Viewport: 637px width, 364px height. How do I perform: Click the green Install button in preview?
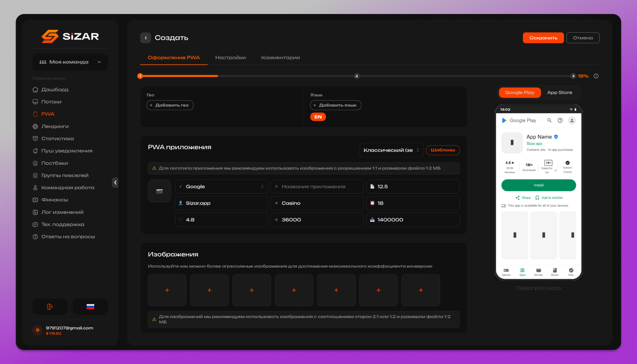pyautogui.click(x=538, y=185)
